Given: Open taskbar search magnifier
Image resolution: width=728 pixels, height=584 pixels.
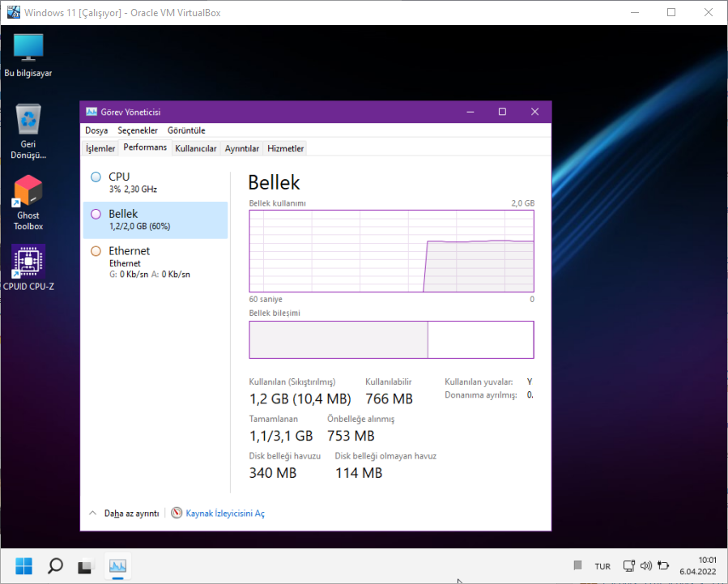Looking at the screenshot, I should (55, 566).
